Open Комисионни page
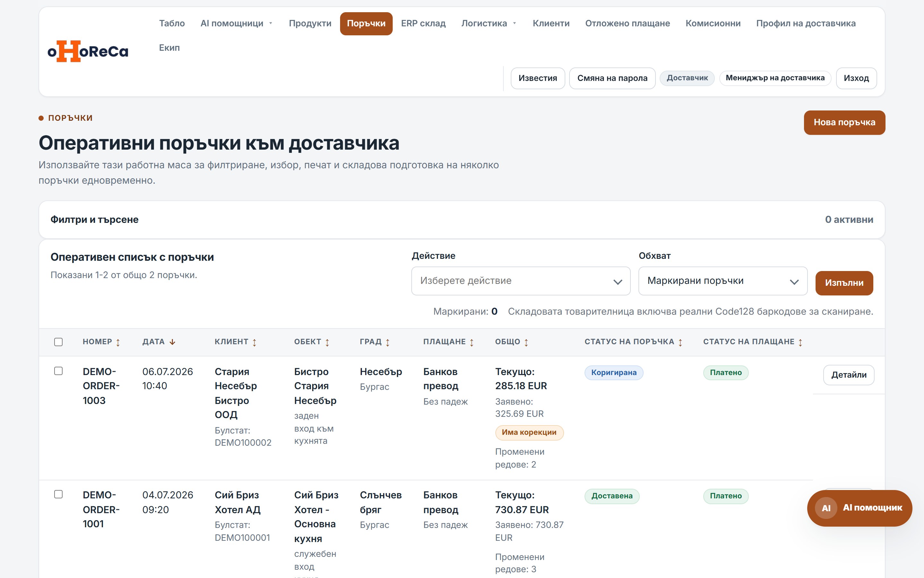The image size is (924, 578). 713,23
